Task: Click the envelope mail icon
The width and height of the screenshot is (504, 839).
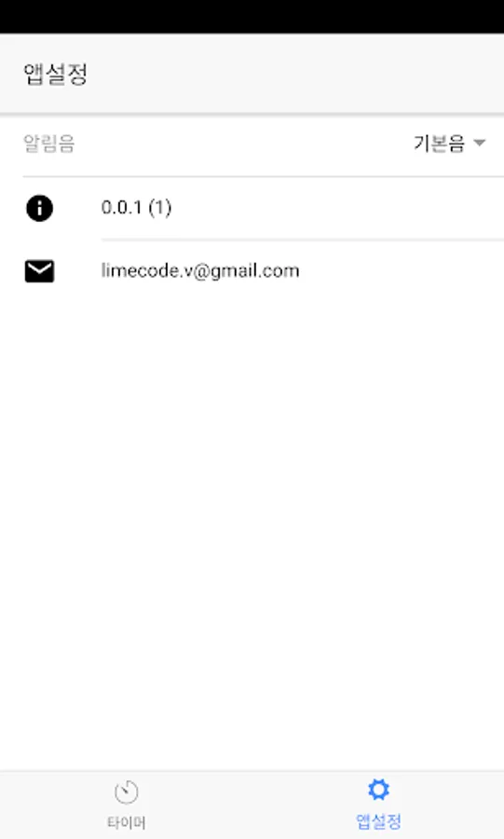Action: click(39, 271)
